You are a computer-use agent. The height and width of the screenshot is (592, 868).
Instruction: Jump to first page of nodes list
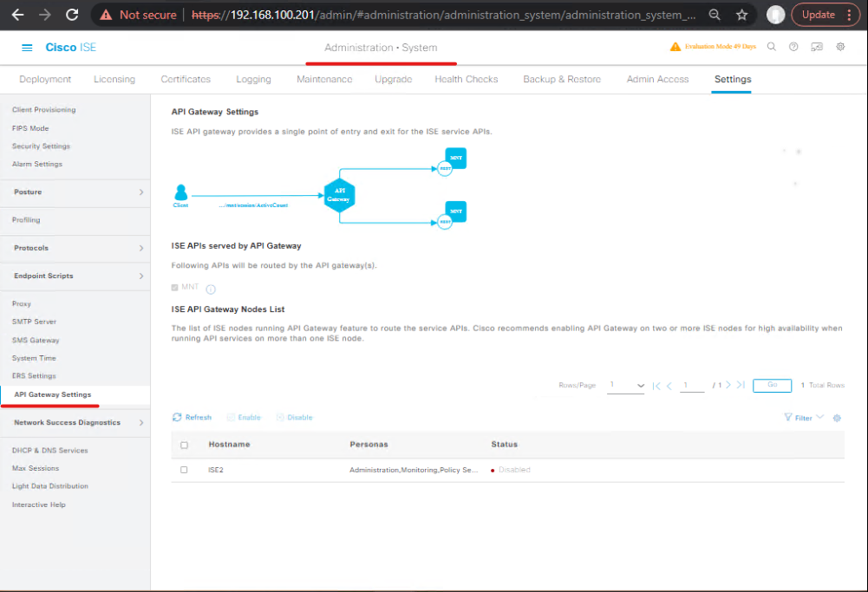[x=656, y=386]
